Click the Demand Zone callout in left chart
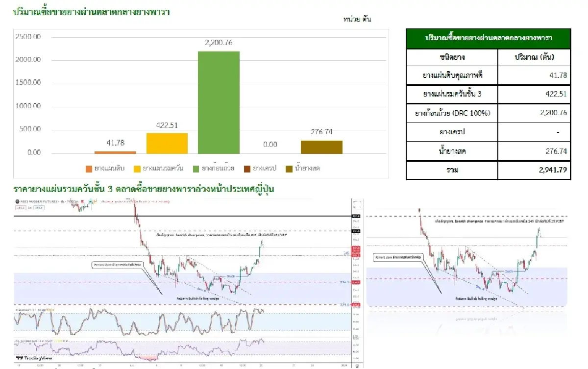588x369 pixels. coord(117,265)
